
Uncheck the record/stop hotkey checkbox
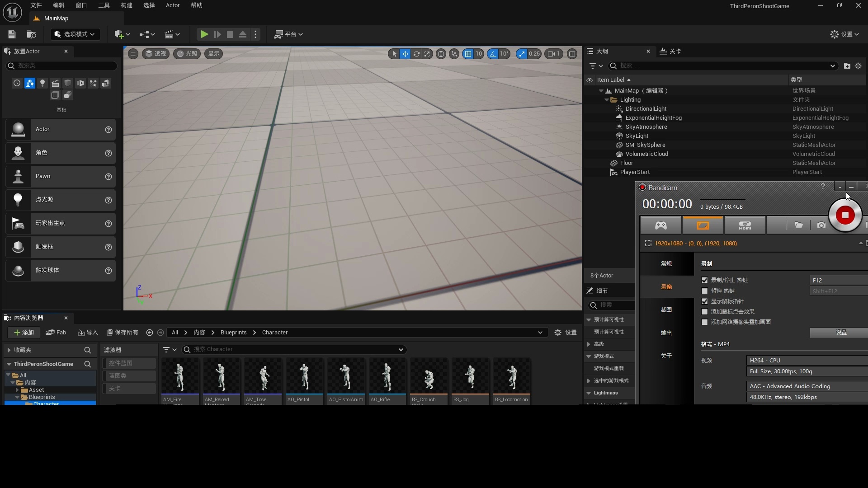[704, 280]
